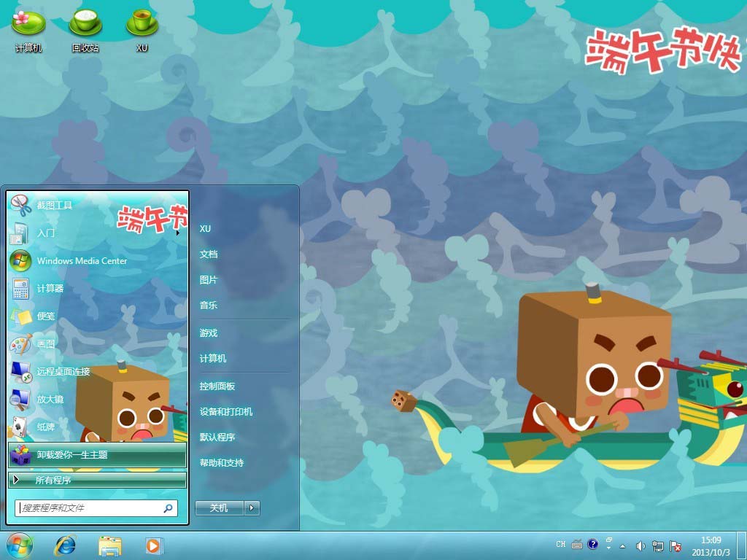Open Solitaire (纸牌) game
This screenshot has height=560, width=747.
[45, 427]
